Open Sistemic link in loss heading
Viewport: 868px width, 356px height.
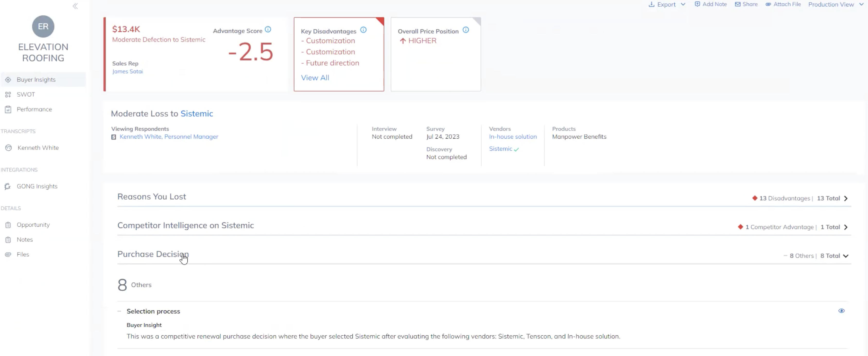tap(197, 114)
